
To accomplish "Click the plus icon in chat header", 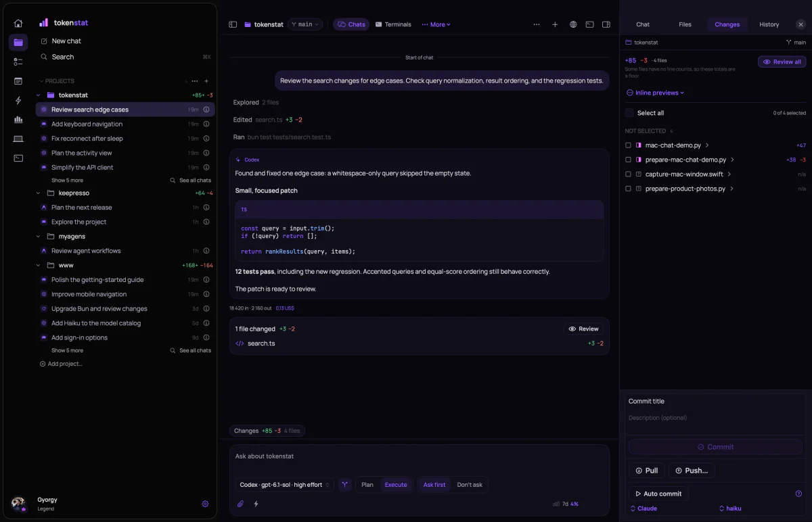I will point(555,24).
